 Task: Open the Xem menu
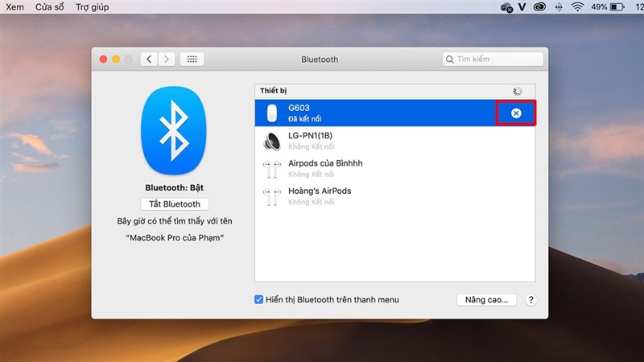click(14, 7)
